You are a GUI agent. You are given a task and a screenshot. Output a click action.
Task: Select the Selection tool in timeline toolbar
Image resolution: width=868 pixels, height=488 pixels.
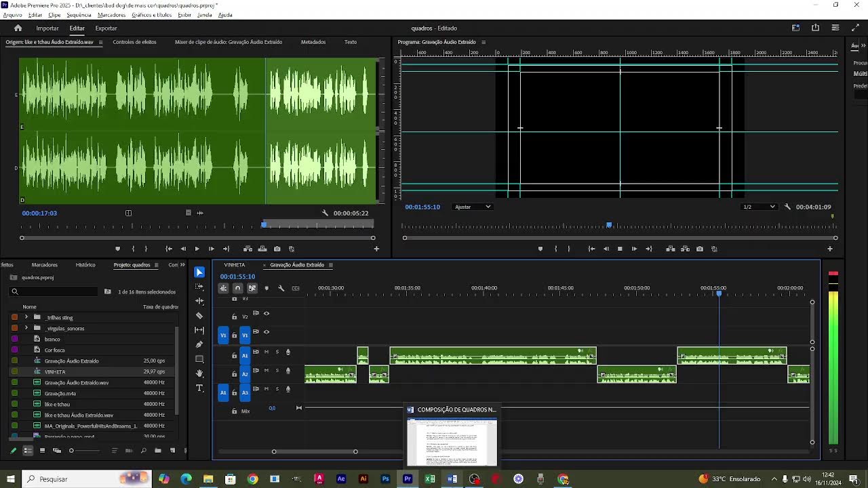point(199,272)
